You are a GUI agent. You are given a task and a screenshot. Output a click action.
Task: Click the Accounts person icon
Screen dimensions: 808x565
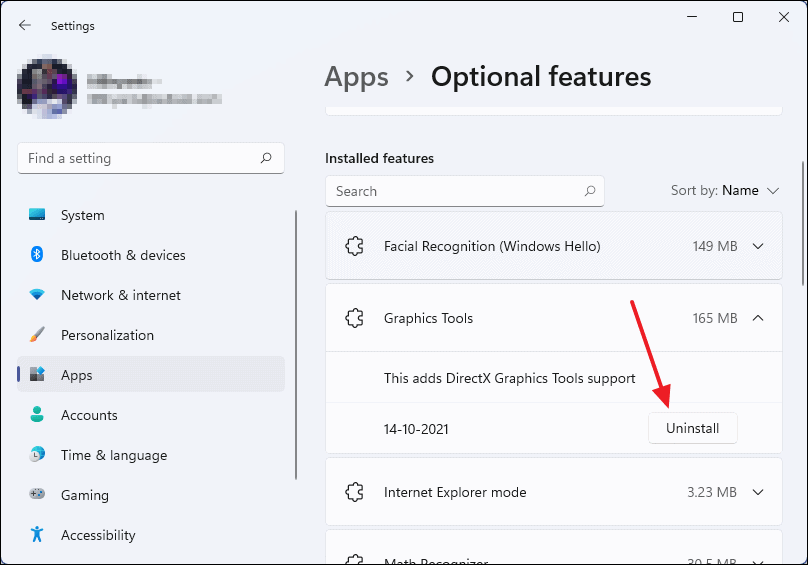coord(37,414)
